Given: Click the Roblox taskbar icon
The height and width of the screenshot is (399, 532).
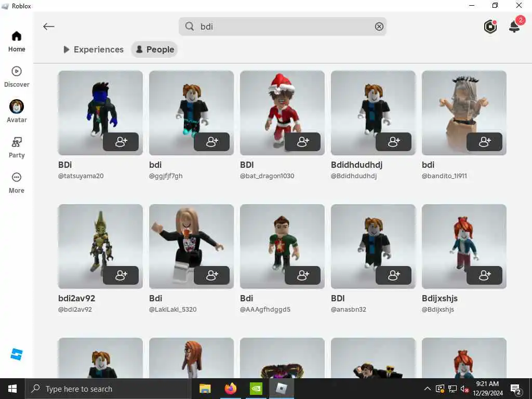Looking at the screenshot, I should click(x=281, y=389).
